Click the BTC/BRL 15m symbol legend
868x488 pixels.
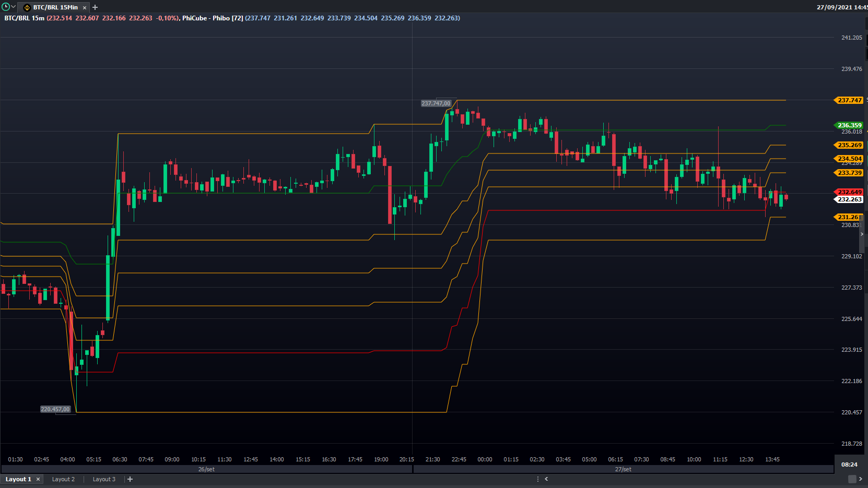(25, 18)
